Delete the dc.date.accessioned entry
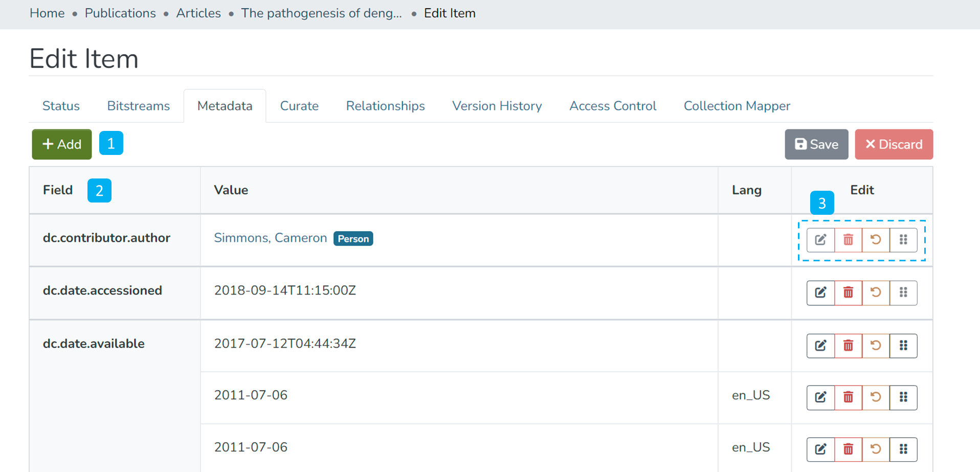The width and height of the screenshot is (980, 472). click(x=848, y=293)
